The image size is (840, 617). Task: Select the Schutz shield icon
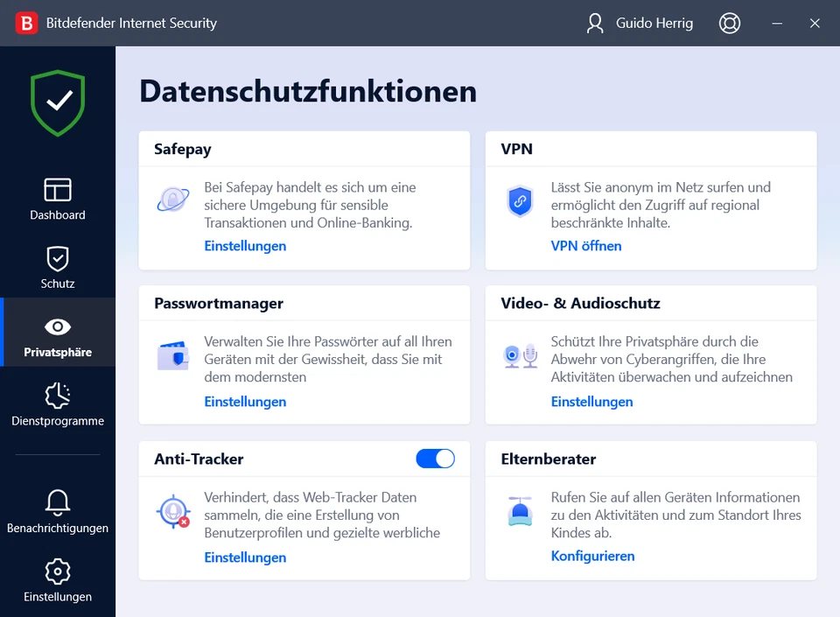57,267
